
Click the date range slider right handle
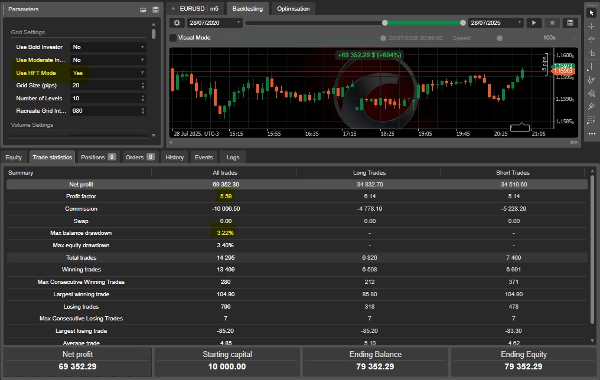(x=463, y=23)
